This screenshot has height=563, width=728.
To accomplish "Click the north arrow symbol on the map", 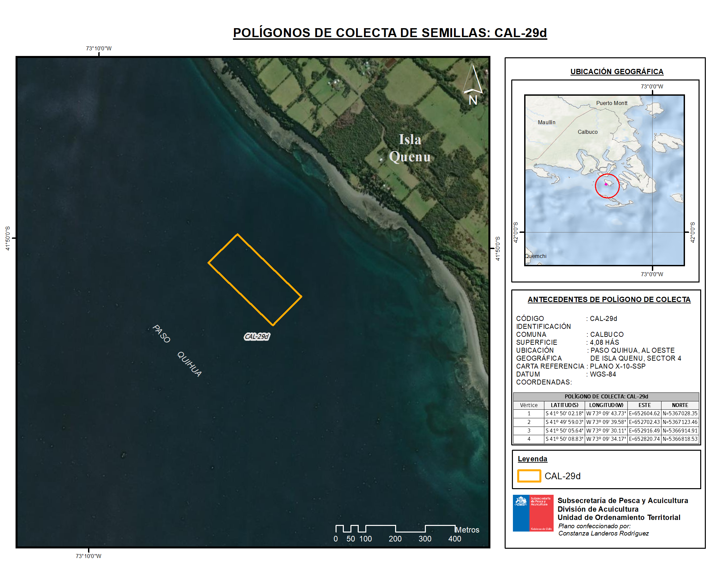I will pos(472,84).
